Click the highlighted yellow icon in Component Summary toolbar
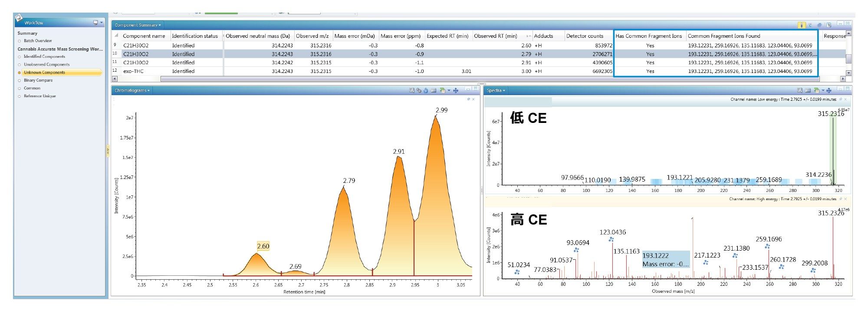868x311 pixels. coord(801,25)
